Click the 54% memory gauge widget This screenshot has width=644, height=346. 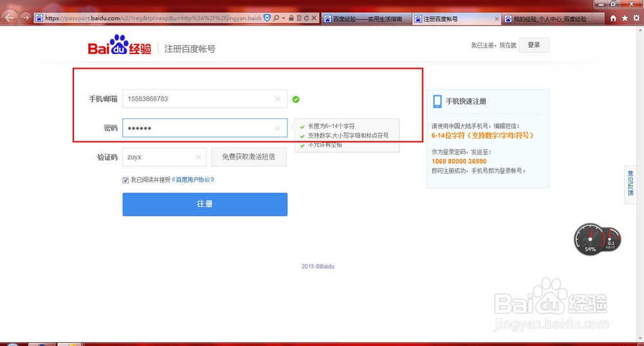click(x=590, y=240)
